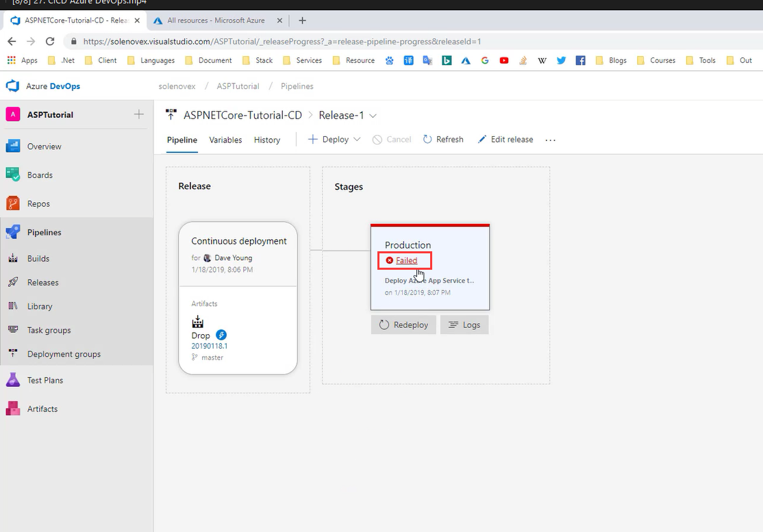The width and height of the screenshot is (763, 532).
Task: Open the Facebook bookmark icon
Action: click(581, 60)
